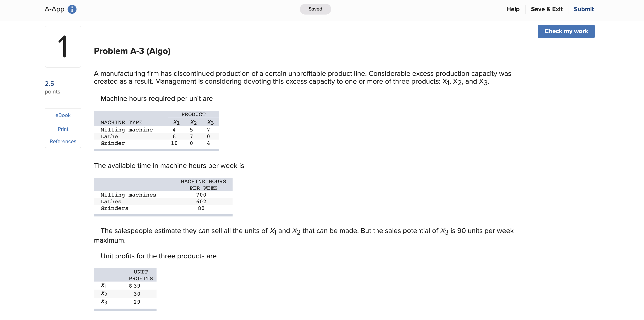Click the Check my work button
Image resolution: width=644 pixels, height=320 pixels.
(x=566, y=31)
